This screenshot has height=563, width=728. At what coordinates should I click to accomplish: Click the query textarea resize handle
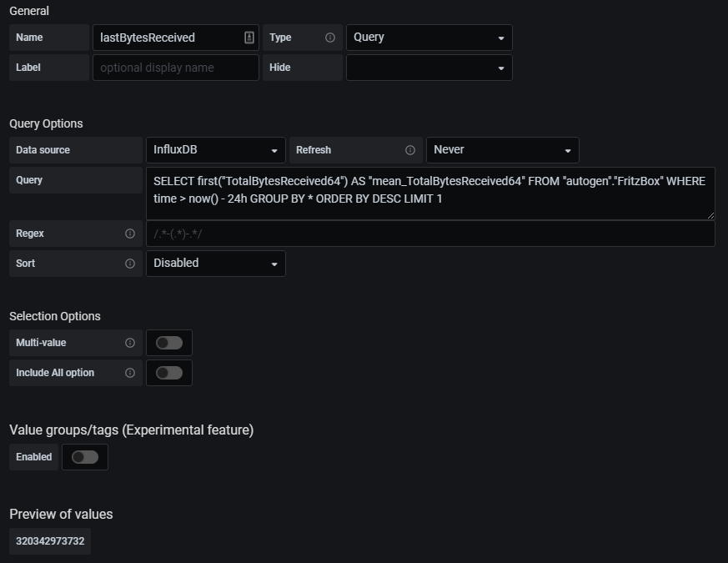tap(710, 215)
